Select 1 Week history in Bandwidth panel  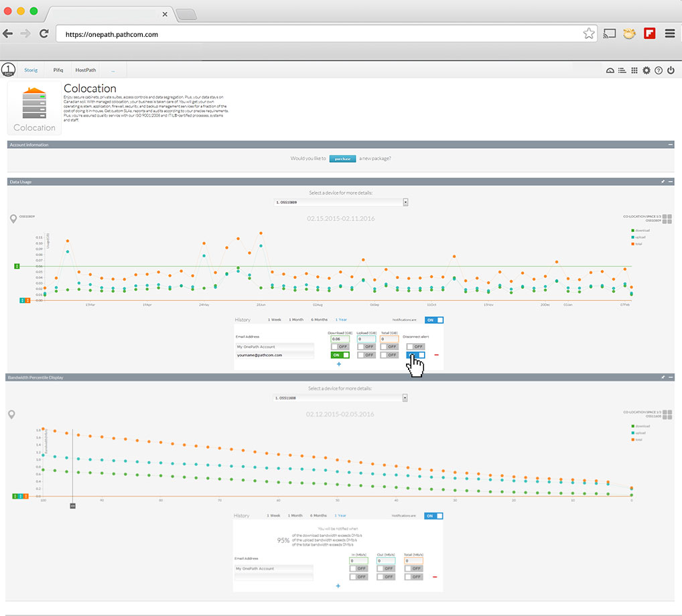(273, 515)
